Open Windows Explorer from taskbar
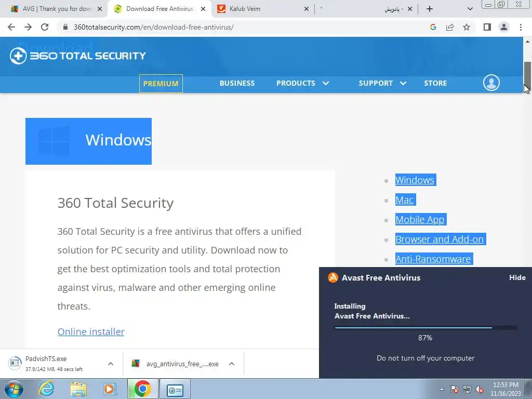The width and height of the screenshot is (532, 399). pos(78,389)
